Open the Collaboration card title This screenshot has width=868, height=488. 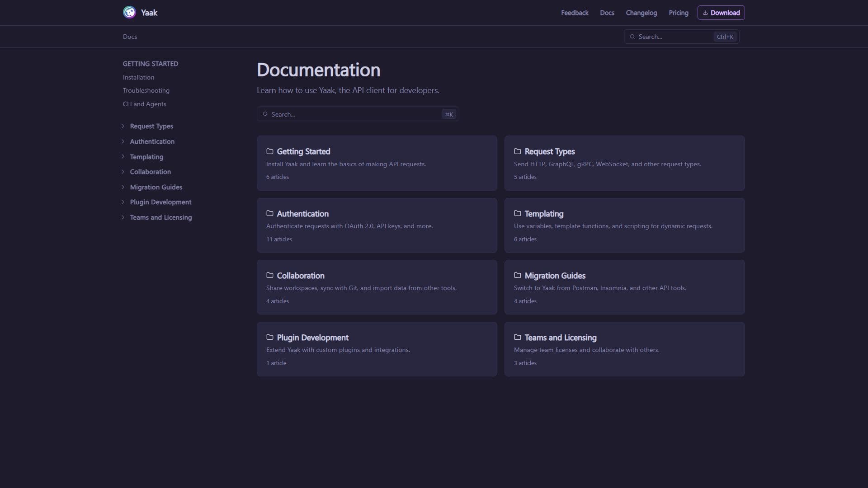(x=301, y=275)
